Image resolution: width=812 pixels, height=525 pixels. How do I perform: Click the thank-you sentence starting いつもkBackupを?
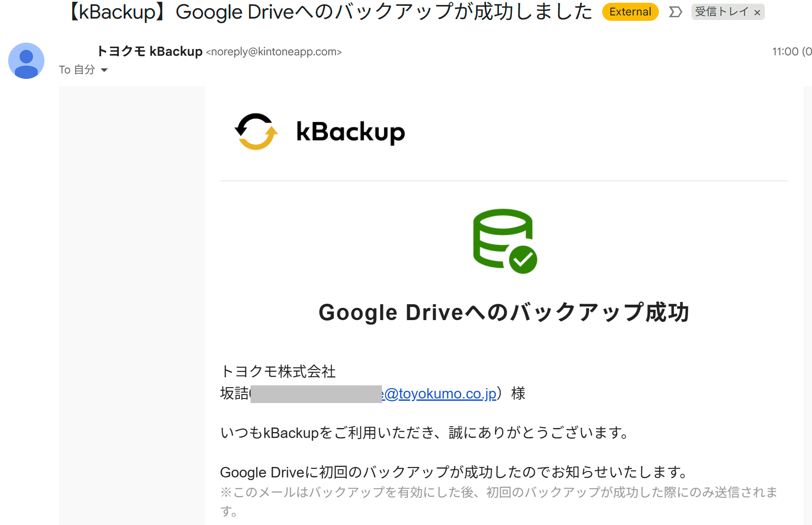(x=425, y=433)
